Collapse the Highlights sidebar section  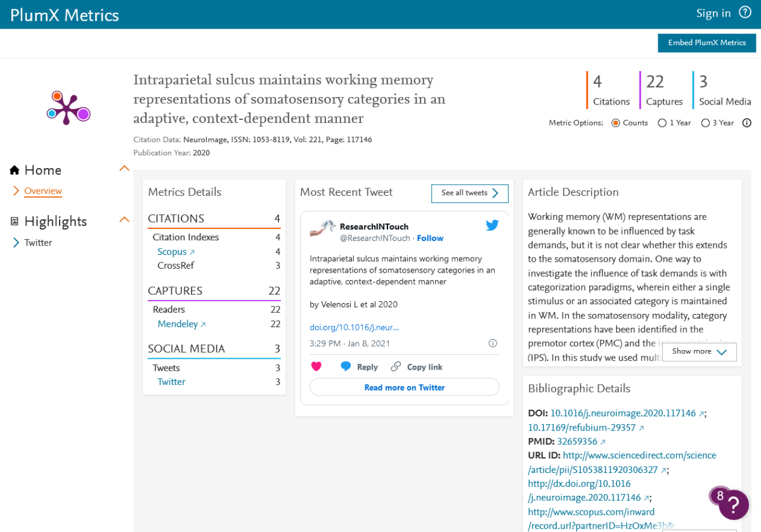tap(124, 219)
